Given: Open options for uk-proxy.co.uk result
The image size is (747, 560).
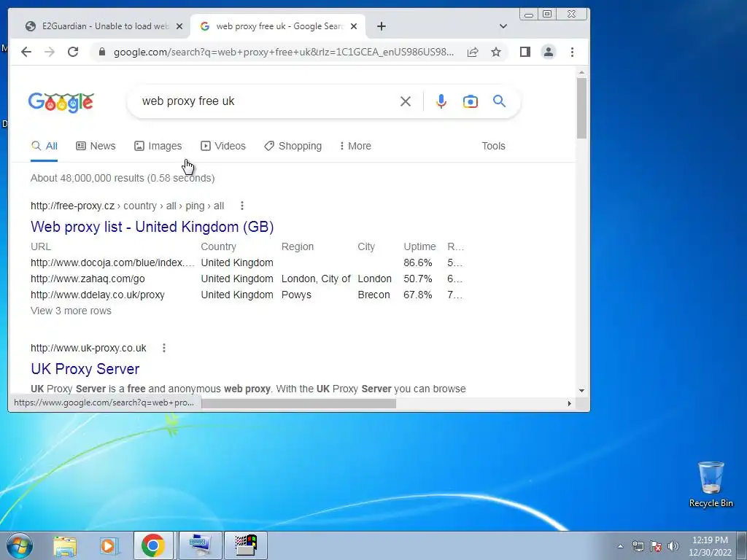Looking at the screenshot, I should click(164, 348).
